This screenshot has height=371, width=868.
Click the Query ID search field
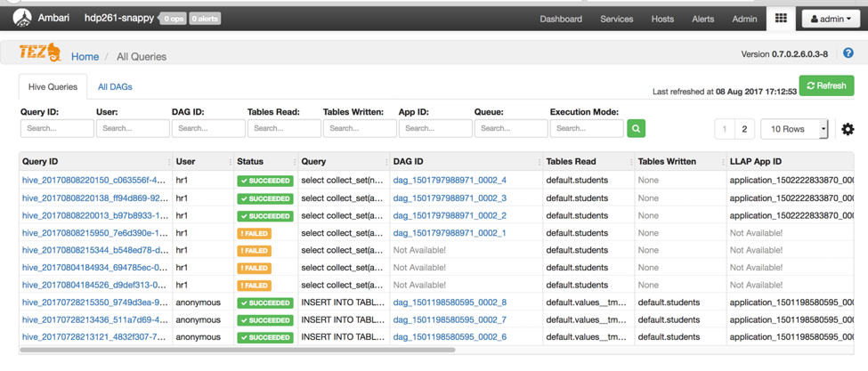click(57, 129)
